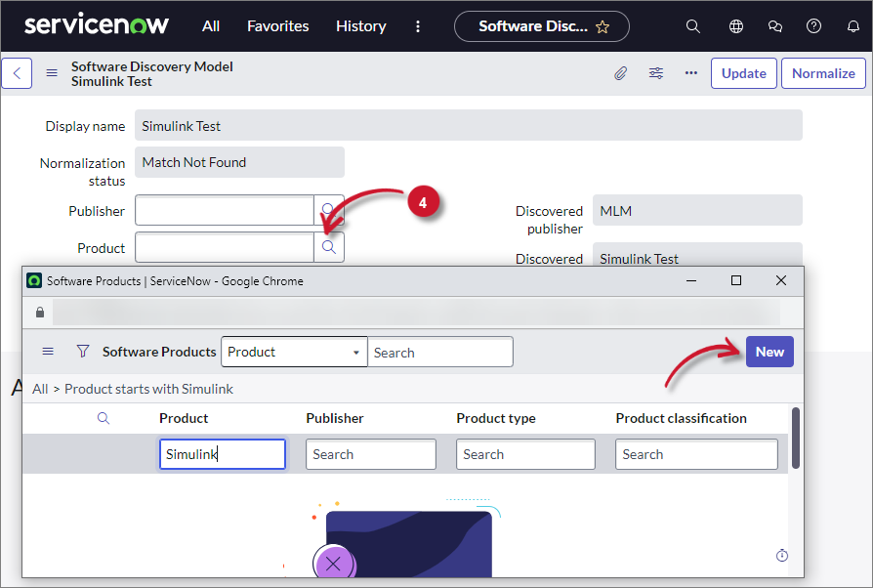Open the Product search field dropdown in popup

[293, 351]
